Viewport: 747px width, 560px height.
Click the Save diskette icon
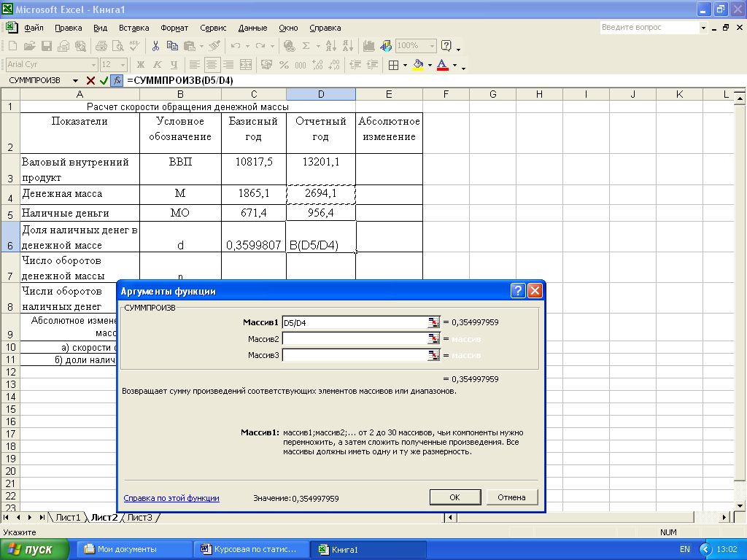coord(46,46)
